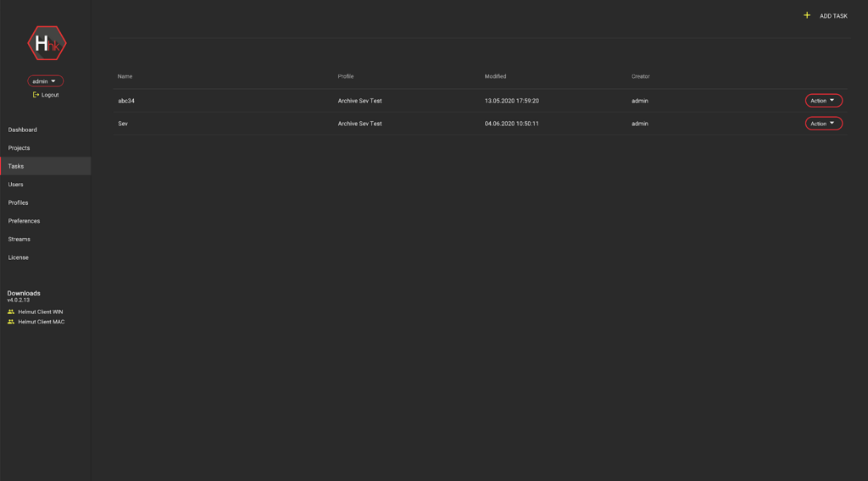Select Tasks in the sidebar

point(46,167)
